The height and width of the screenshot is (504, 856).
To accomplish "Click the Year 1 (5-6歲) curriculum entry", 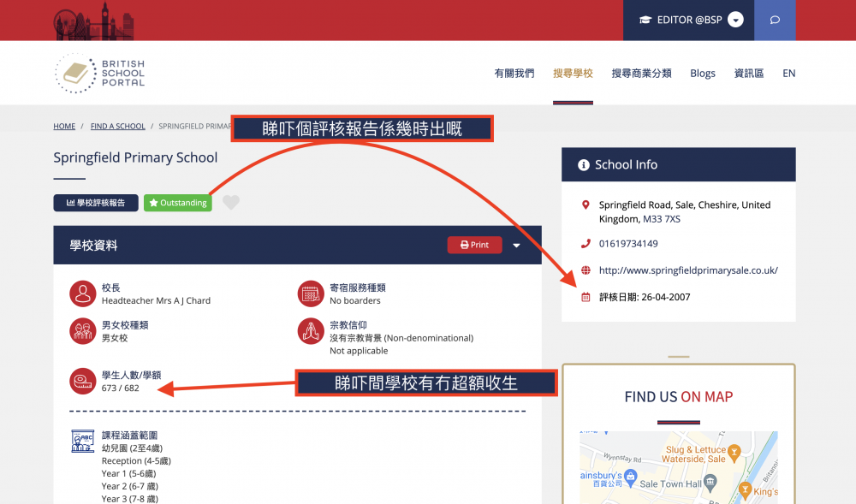I will (129, 473).
